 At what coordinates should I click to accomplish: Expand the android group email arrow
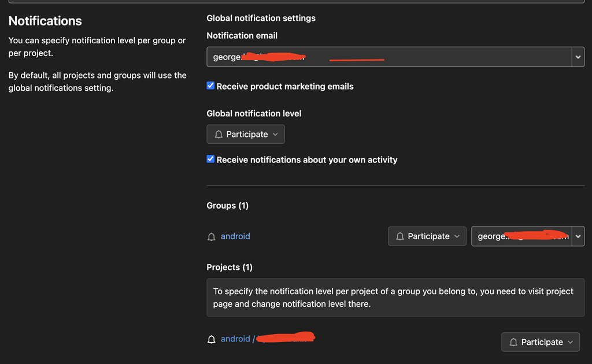pyautogui.click(x=578, y=236)
